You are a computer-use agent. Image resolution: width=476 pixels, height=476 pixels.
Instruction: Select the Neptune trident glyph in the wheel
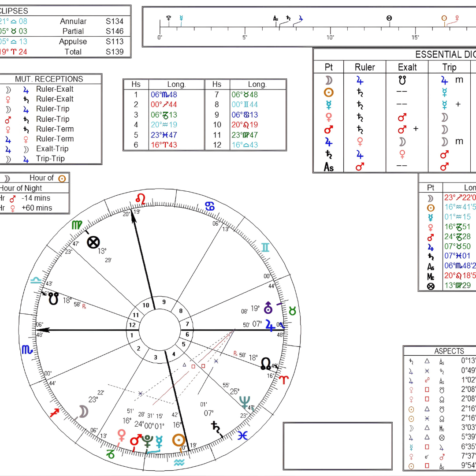pyautogui.click(x=245, y=402)
